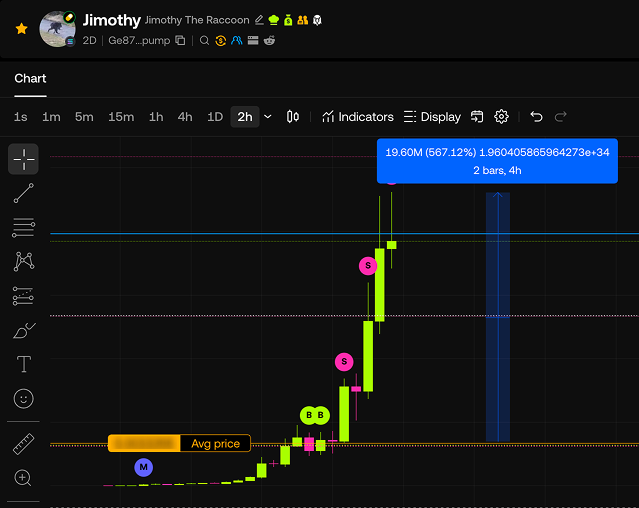Switch the chart to the 4h timeframe
The width and height of the screenshot is (639, 508).
pyautogui.click(x=185, y=117)
